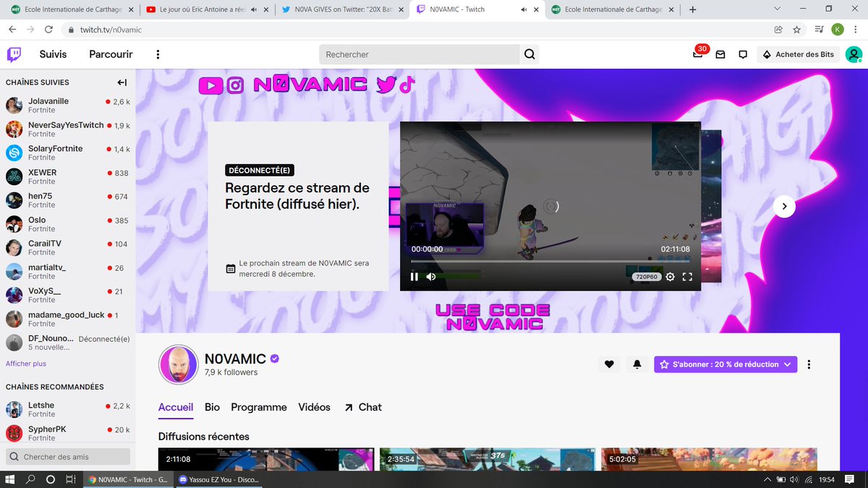Viewport: 868px width, 488px height.
Task: Collapse the followed channels sidebar
Action: pyautogui.click(x=122, y=82)
